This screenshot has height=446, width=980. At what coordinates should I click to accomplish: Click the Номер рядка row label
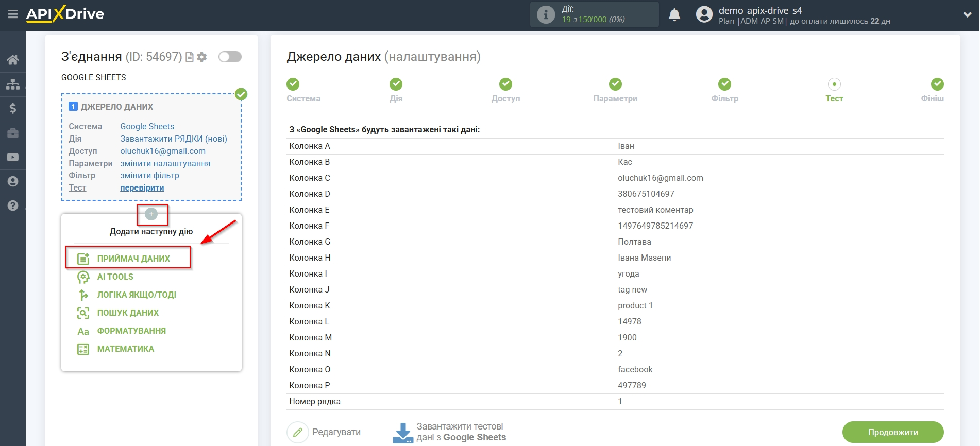(x=315, y=401)
